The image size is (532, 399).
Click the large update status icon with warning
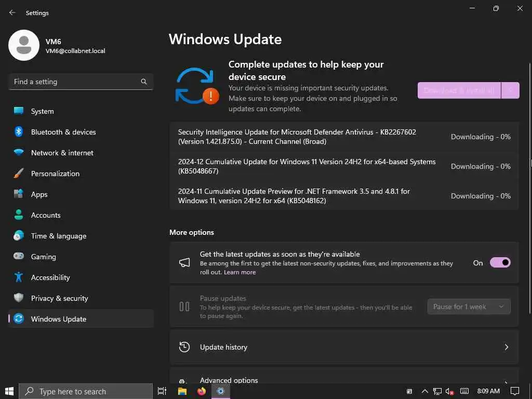[x=197, y=86]
